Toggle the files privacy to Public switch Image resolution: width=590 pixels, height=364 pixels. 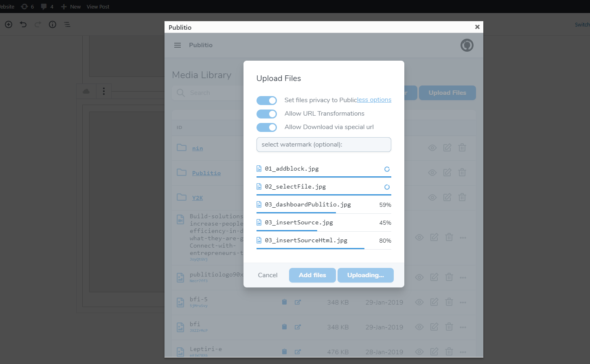267,101
